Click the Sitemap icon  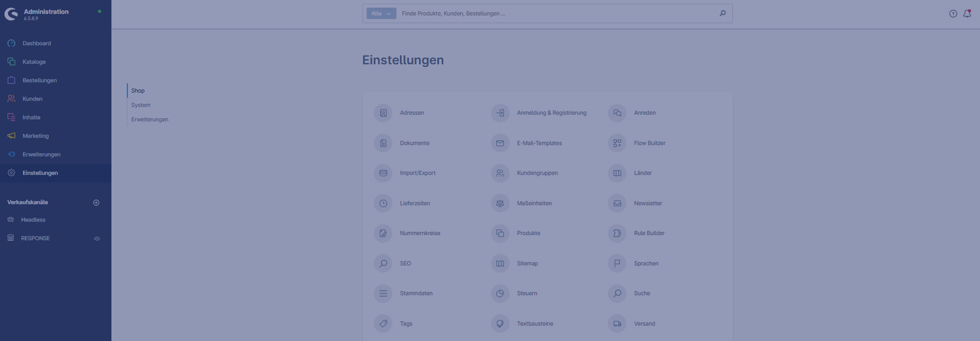point(500,263)
